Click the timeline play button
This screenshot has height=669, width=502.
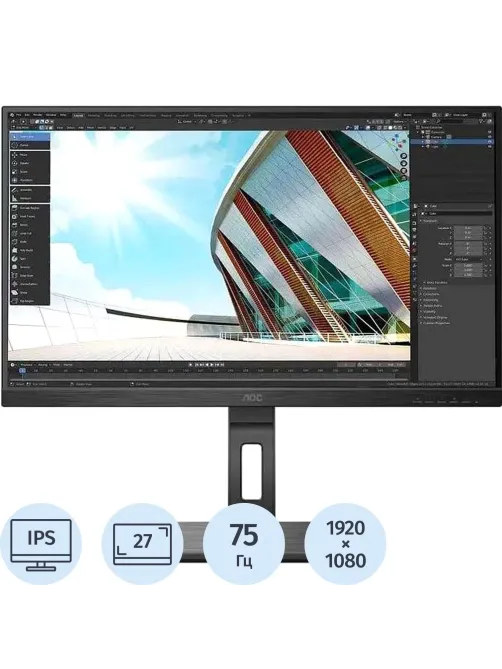tap(212, 365)
